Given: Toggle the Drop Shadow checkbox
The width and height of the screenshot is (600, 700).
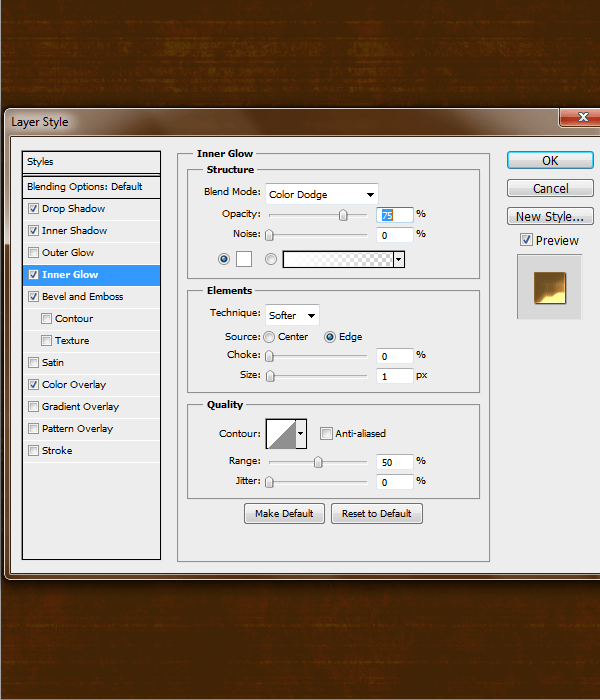Looking at the screenshot, I should [33, 208].
